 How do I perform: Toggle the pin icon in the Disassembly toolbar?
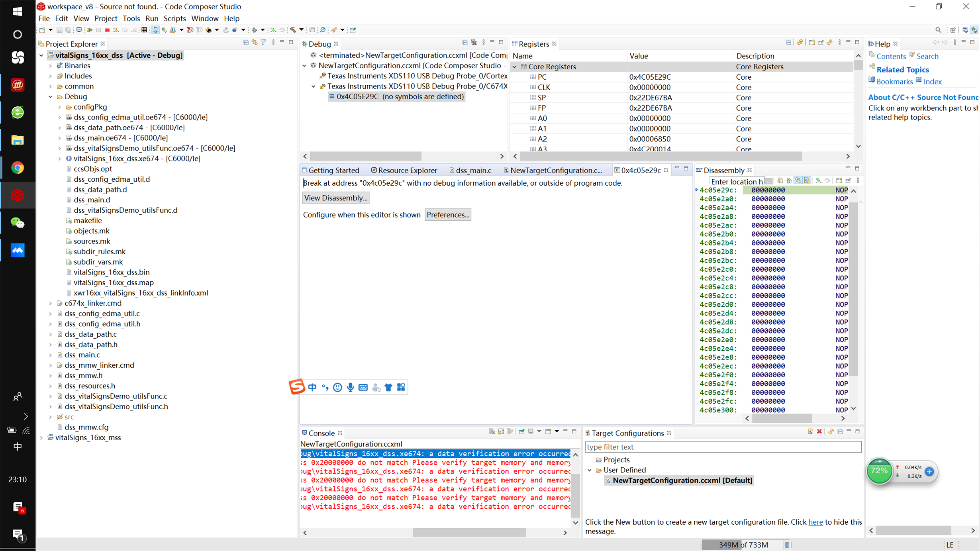[x=848, y=180]
